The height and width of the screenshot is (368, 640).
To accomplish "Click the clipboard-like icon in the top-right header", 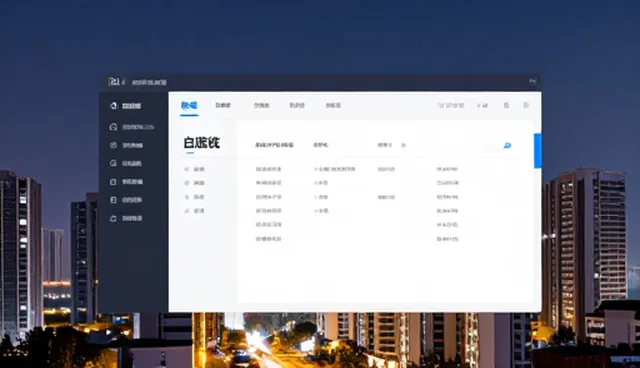I will tap(506, 105).
